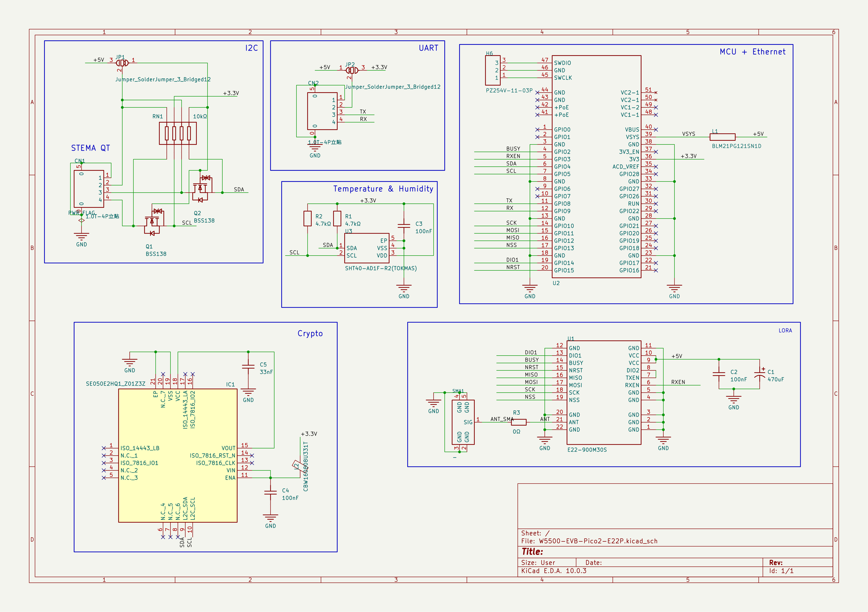Viewport: 868px width, 612px height.
Task: Click the 'KiCad E.D.A. 10.0.3' text
Action: coord(553,571)
